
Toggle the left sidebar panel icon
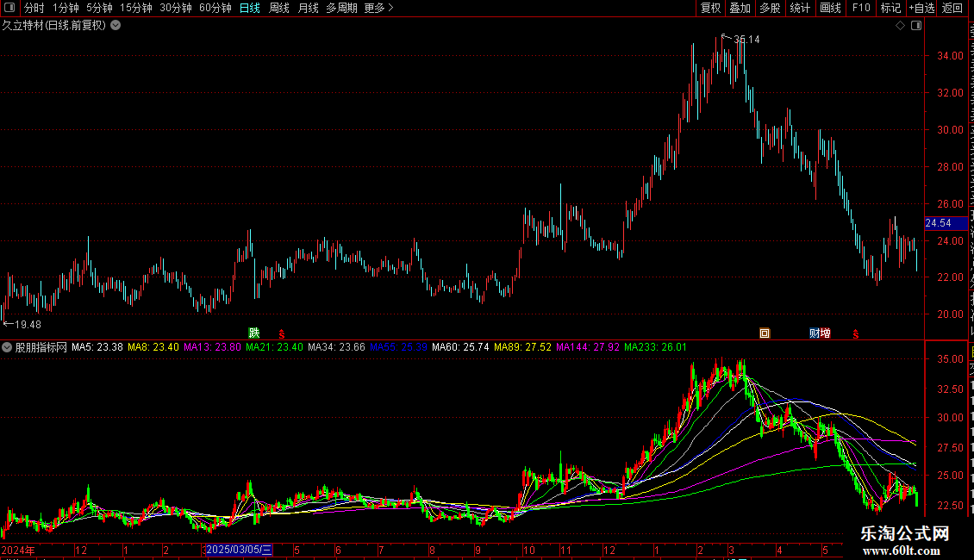tap(9, 8)
